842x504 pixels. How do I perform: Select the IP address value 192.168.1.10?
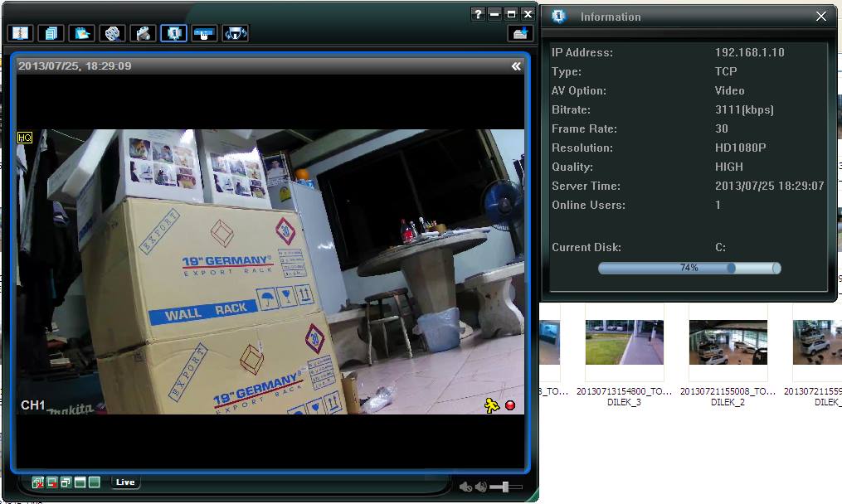(x=750, y=52)
